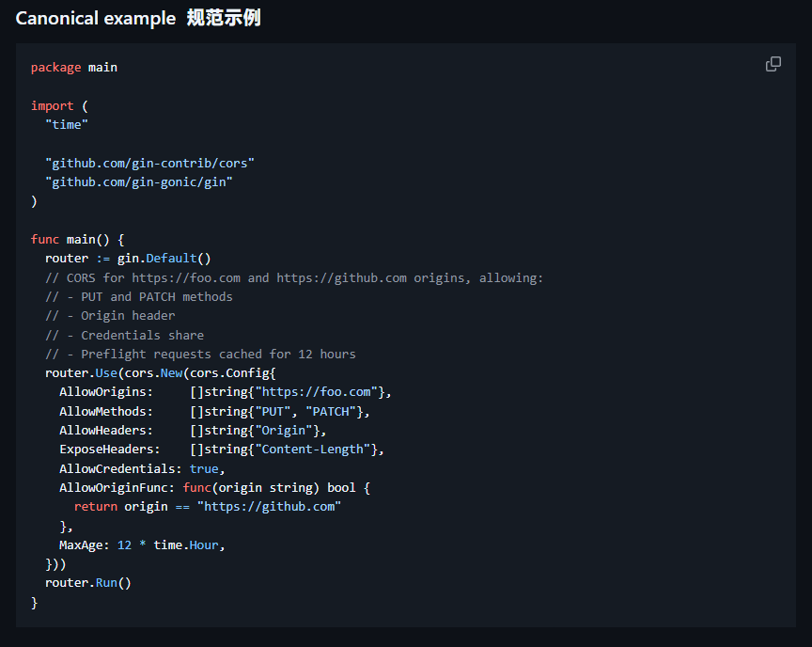Click the true value of AllowCredentials
Viewport: 812px width, 647px height.
pos(204,468)
